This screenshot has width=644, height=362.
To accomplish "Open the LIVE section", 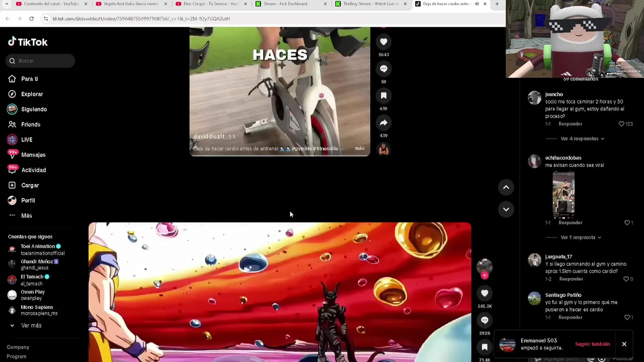I will point(27,140).
